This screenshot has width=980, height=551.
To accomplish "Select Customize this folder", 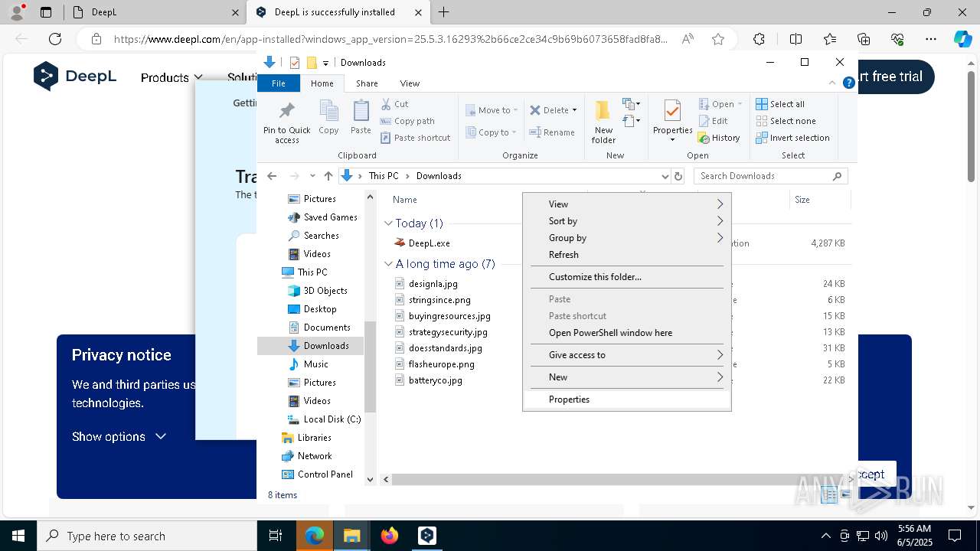I will click(627, 277).
